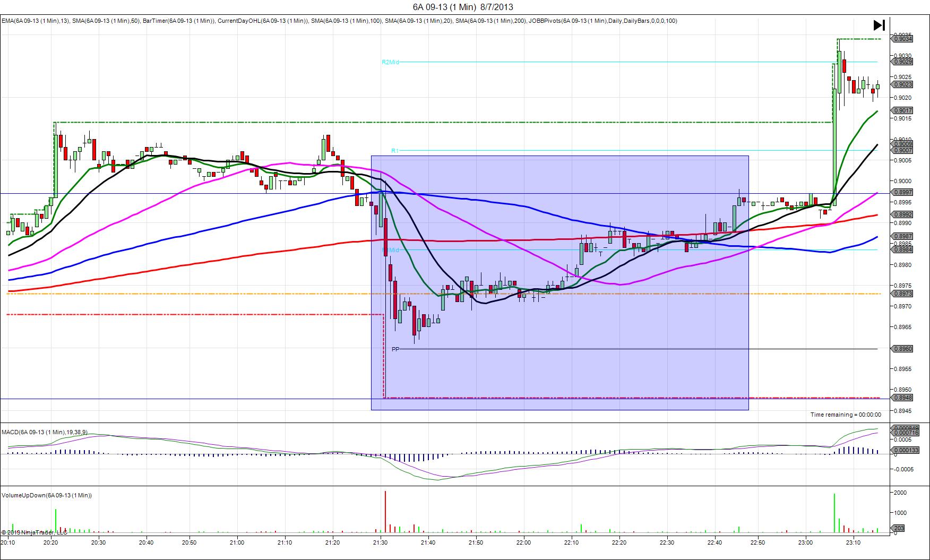Screen dimensions: 930x560
Task: Select the R1 pivot line label
Action: [395, 151]
